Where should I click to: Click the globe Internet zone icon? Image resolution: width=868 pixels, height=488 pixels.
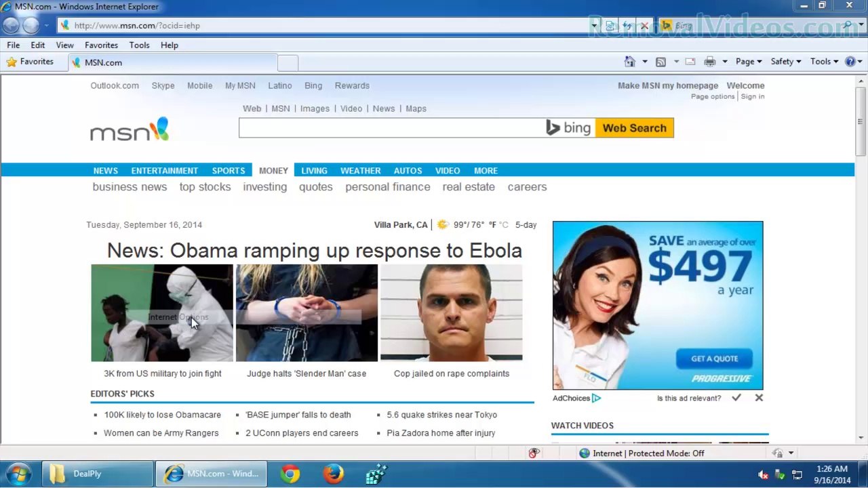point(585,453)
